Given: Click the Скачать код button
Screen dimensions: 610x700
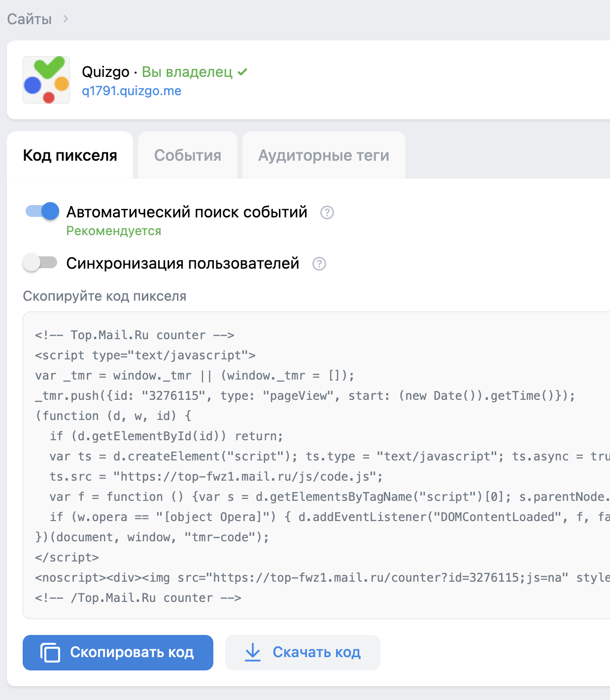Looking at the screenshot, I should coord(303,653).
